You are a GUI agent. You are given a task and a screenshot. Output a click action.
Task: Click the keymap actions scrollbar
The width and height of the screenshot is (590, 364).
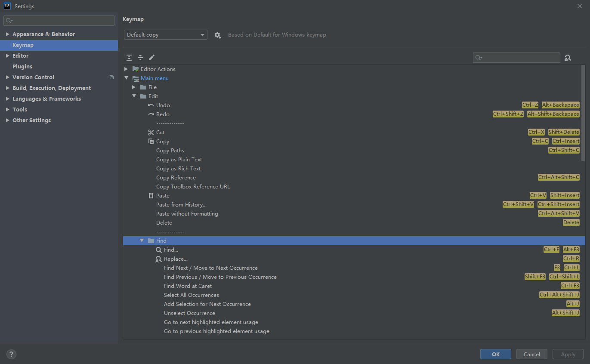click(583, 113)
